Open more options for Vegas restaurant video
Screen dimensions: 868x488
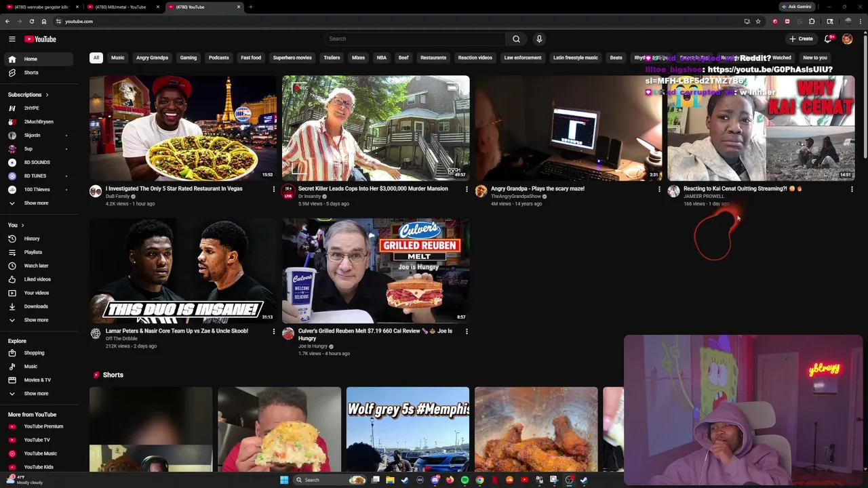pos(274,189)
